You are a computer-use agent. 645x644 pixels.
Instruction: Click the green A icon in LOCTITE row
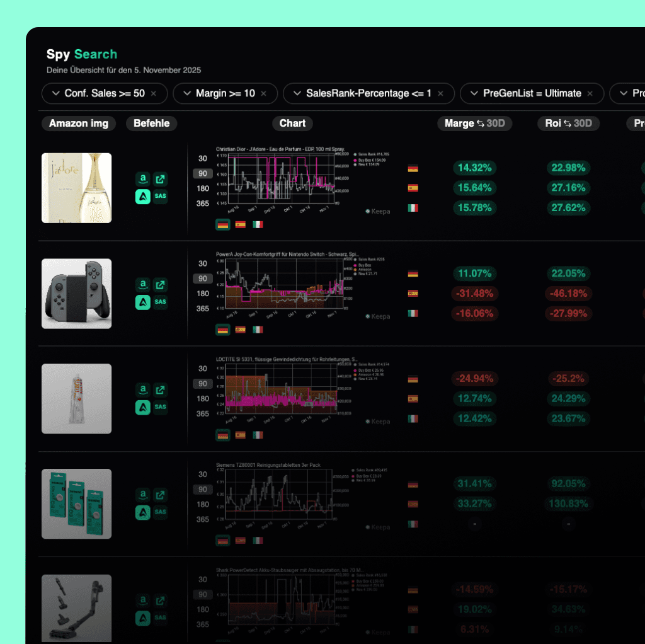(143, 408)
